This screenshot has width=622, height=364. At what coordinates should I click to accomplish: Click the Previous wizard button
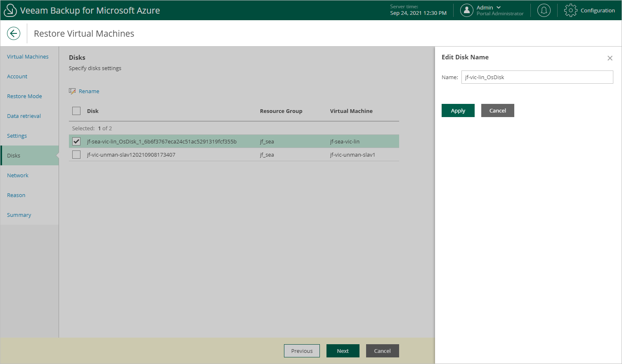pos(302,351)
